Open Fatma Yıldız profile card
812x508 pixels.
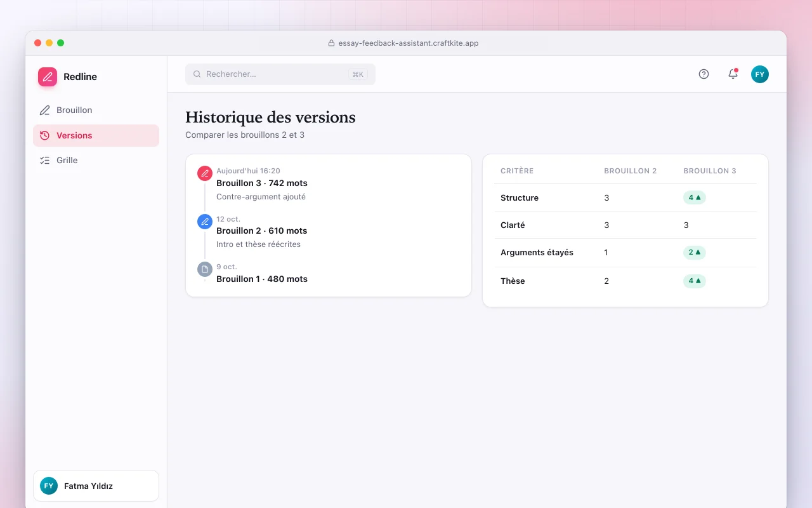pos(96,486)
